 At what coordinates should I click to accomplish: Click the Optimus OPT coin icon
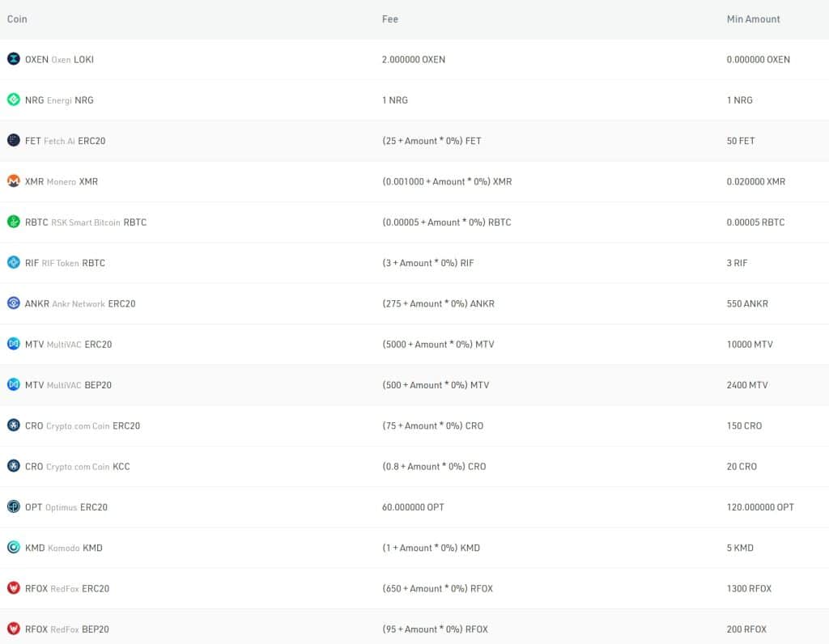coord(14,506)
